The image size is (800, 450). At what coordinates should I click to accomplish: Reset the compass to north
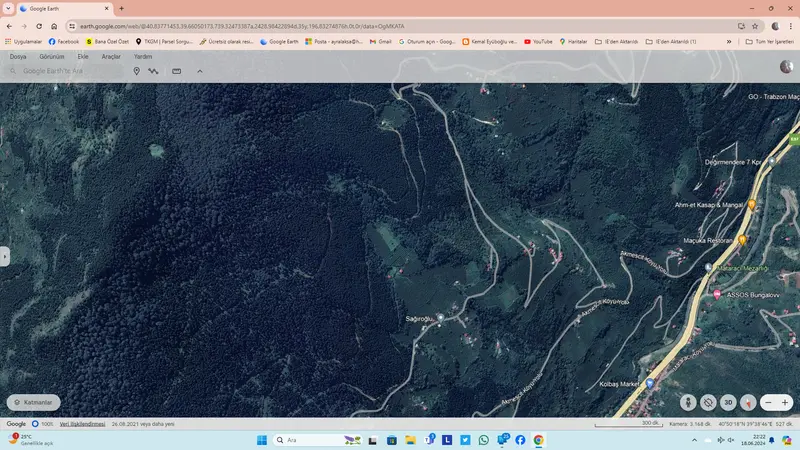[748, 403]
